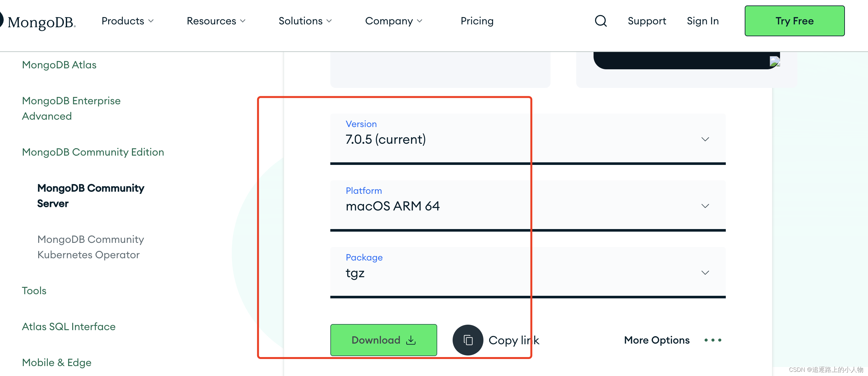The height and width of the screenshot is (376, 868).
Task: Select MongoDB Atlas in the sidebar
Action: click(59, 64)
